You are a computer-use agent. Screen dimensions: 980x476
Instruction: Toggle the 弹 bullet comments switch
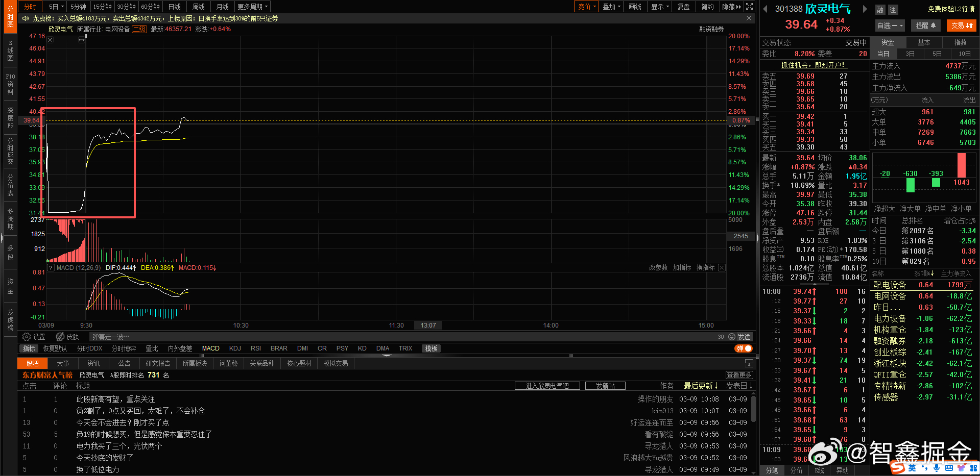(x=744, y=348)
